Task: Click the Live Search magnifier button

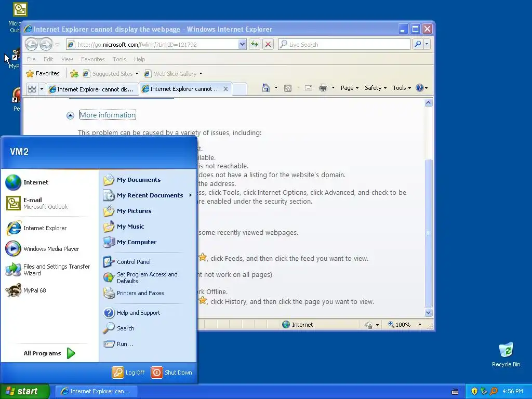Action: coord(418,44)
